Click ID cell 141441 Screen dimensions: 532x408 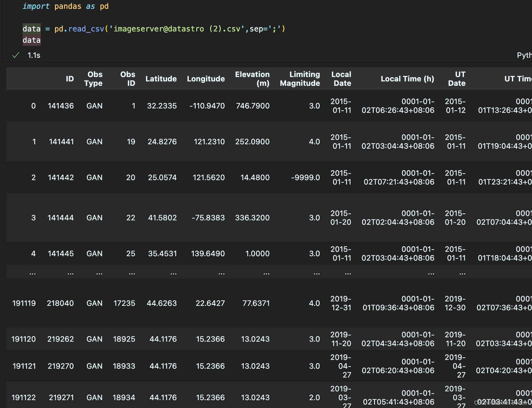pyautogui.click(x=62, y=142)
